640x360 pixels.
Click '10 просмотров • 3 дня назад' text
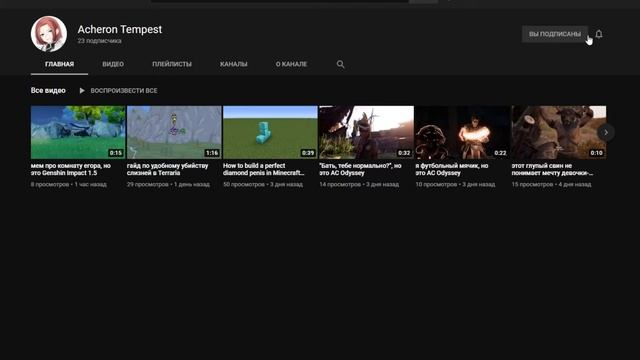(x=455, y=184)
